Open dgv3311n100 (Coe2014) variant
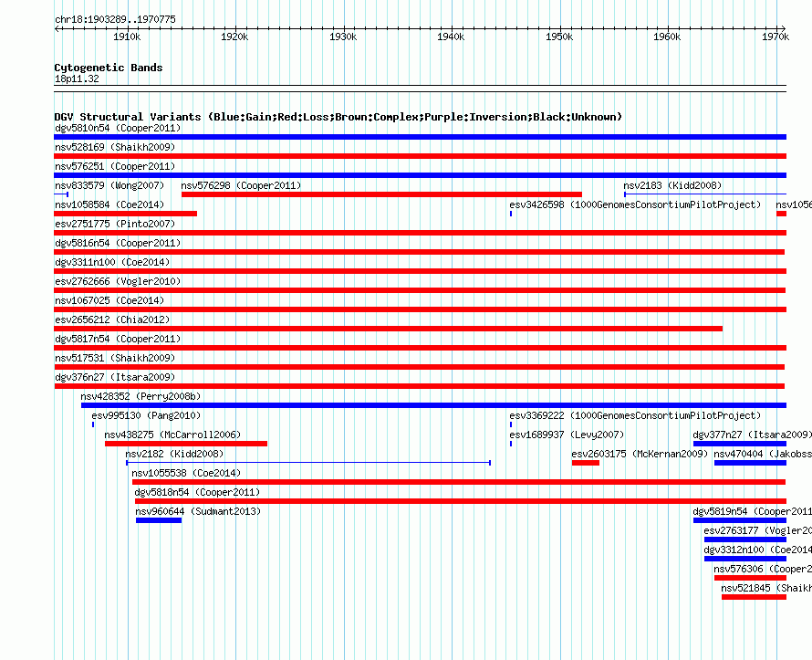 (112, 262)
